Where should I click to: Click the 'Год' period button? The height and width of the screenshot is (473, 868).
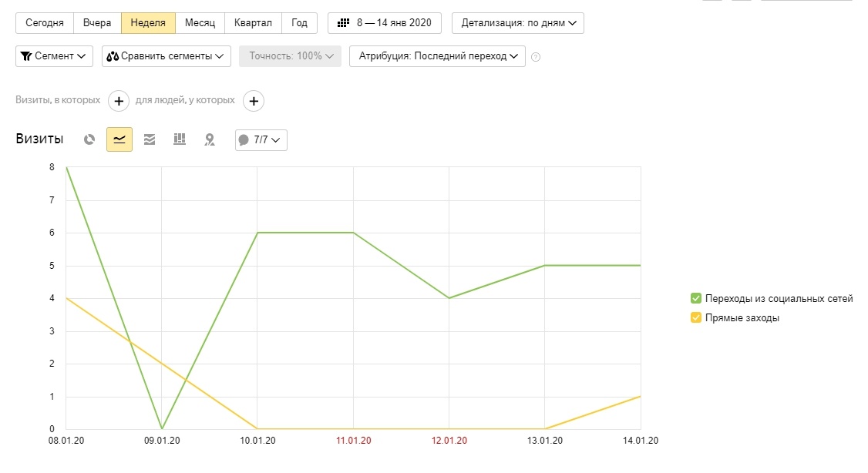(x=299, y=23)
